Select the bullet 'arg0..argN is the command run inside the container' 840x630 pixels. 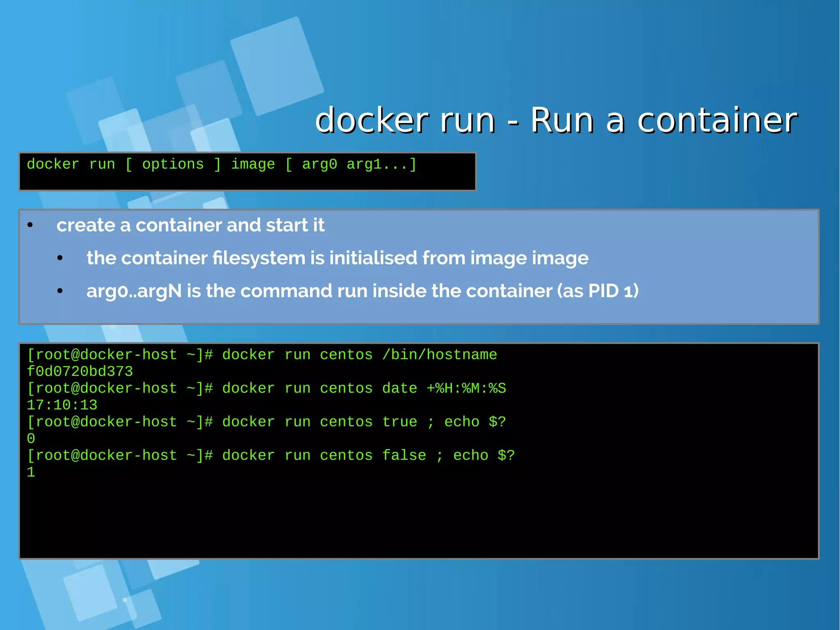pyautogui.click(x=363, y=291)
